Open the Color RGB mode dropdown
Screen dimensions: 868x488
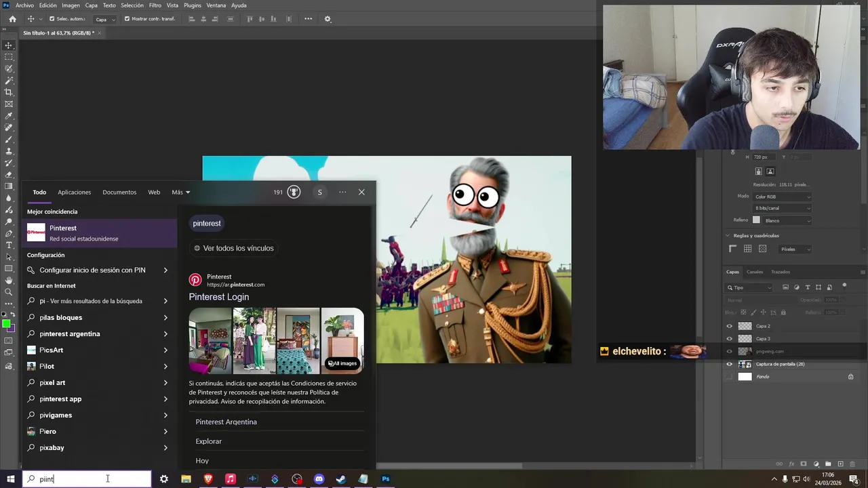(x=782, y=197)
